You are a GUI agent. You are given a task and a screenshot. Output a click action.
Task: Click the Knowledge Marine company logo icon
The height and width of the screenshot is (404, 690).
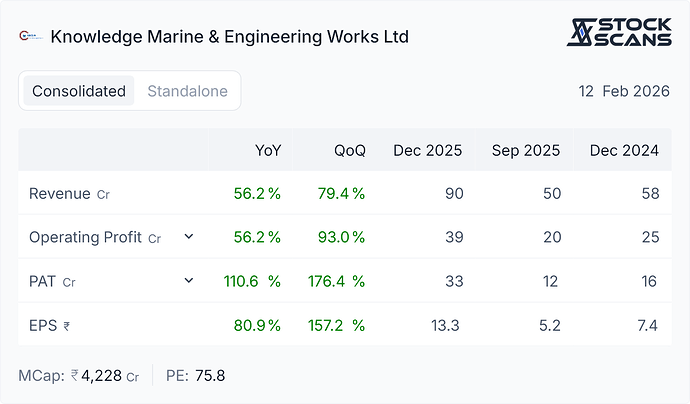(x=30, y=36)
